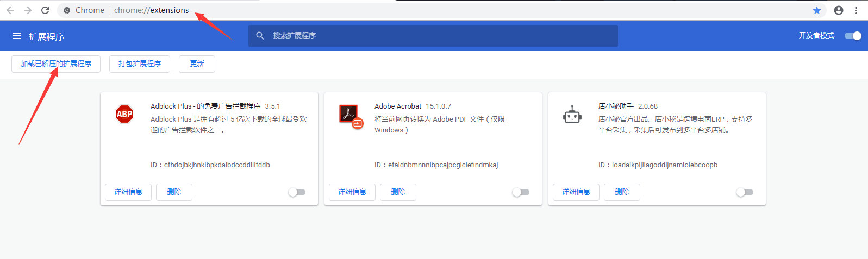Click the 店小秘官方出品 description text
This screenshot has height=259, width=868.
[x=675, y=124]
